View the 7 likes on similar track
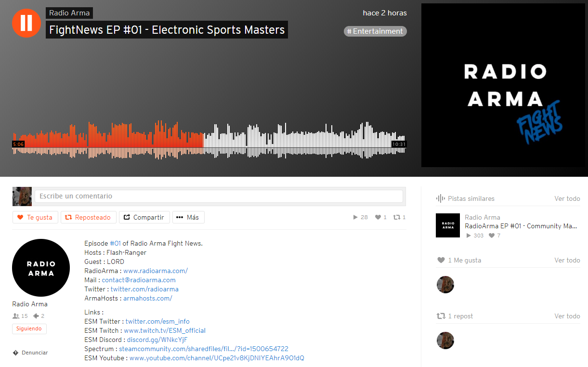This screenshot has height=367, width=588. click(495, 236)
